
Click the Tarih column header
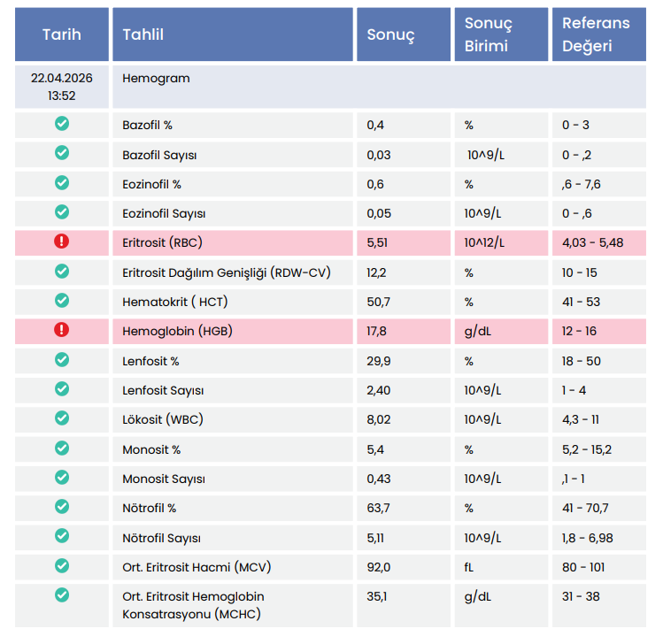pyautogui.click(x=62, y=34)
